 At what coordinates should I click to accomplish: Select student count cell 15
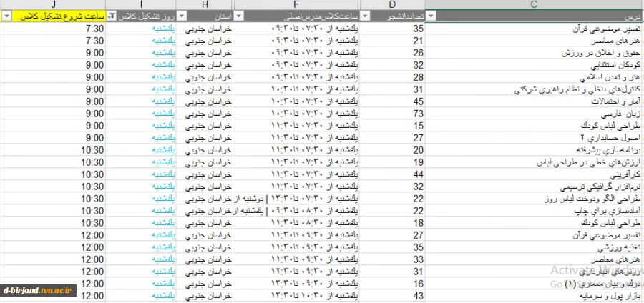393,126
